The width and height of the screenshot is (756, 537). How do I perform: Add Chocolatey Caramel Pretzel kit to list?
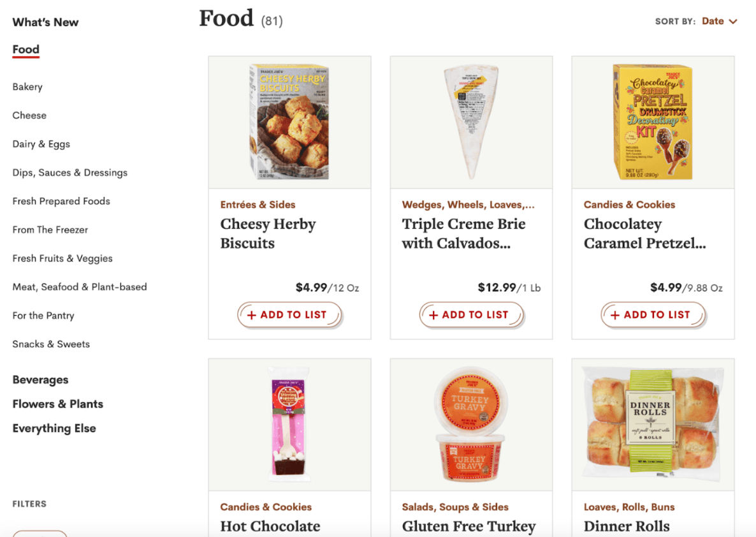click(653, 315)
